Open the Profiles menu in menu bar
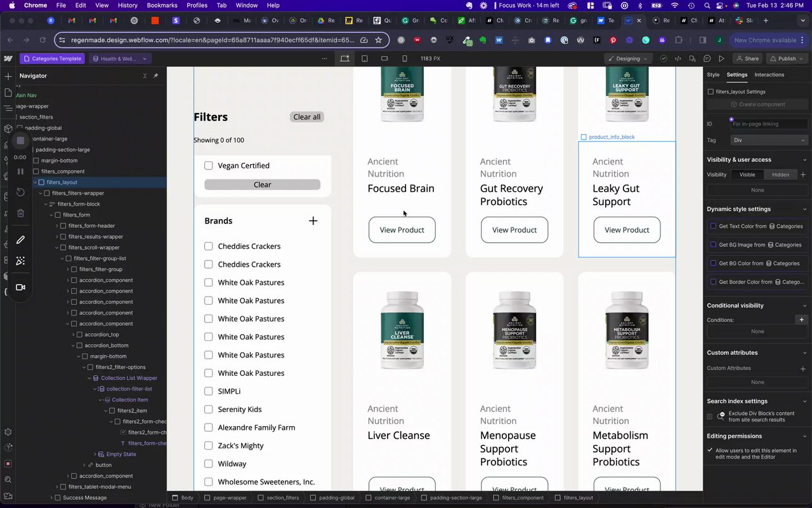The height and width of the screenshot is (508, 812). 197,5
